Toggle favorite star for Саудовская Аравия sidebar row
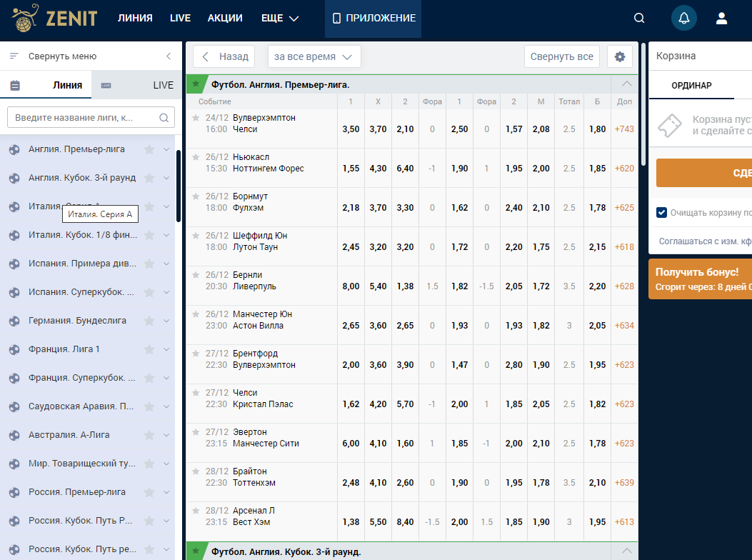 point(150,406)
